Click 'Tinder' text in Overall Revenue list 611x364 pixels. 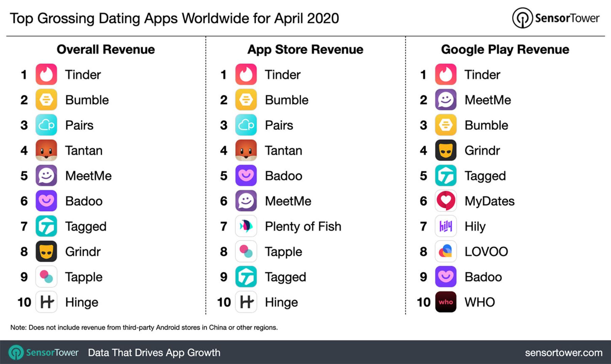83,74
